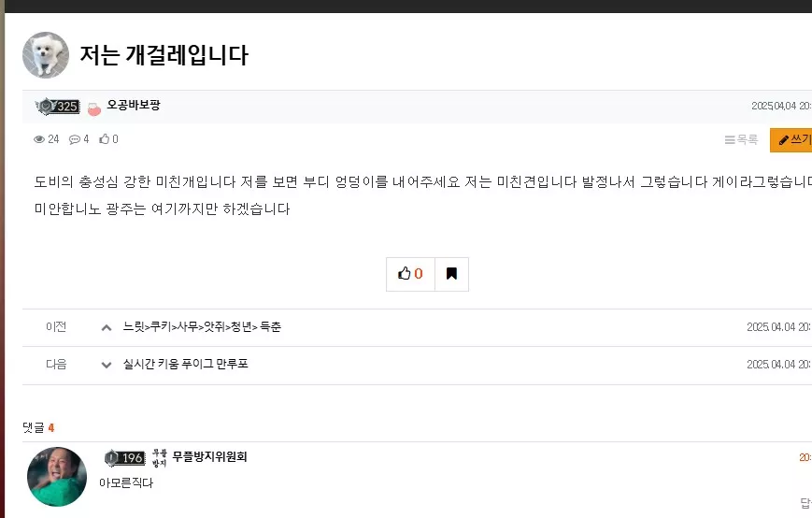Click the up chevron beside 이전
812x518 pixels.
[x=107, y=327]
